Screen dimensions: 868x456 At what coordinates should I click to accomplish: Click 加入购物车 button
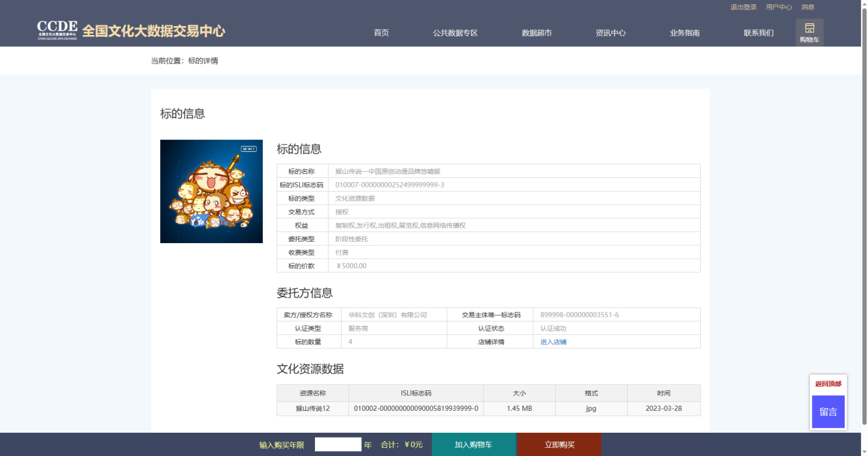[474, 444]
